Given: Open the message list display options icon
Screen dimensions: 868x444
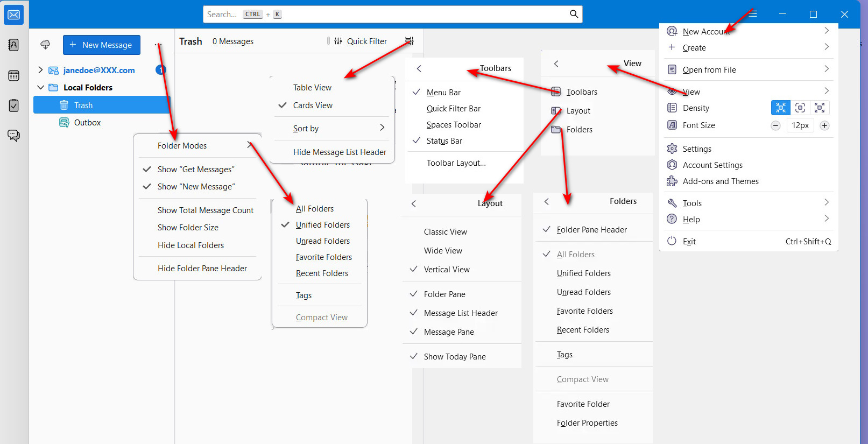Looking at the screenshot, I should [410, 41].
